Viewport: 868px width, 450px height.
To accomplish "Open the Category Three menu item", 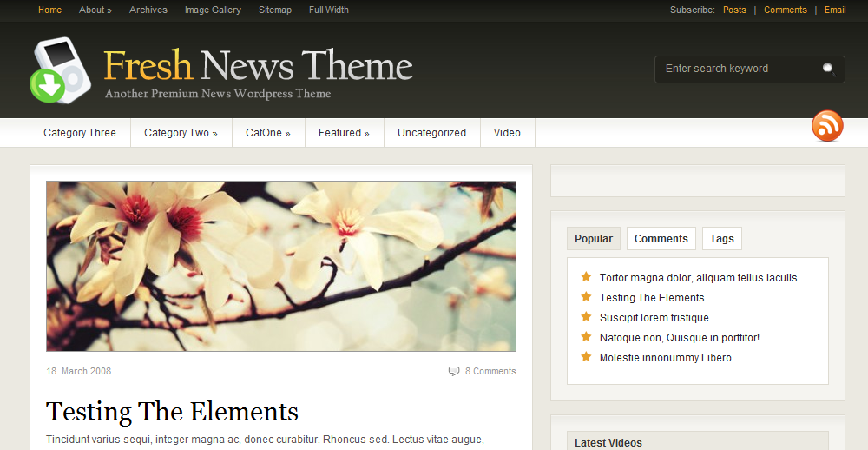I will tap(80, 133).
